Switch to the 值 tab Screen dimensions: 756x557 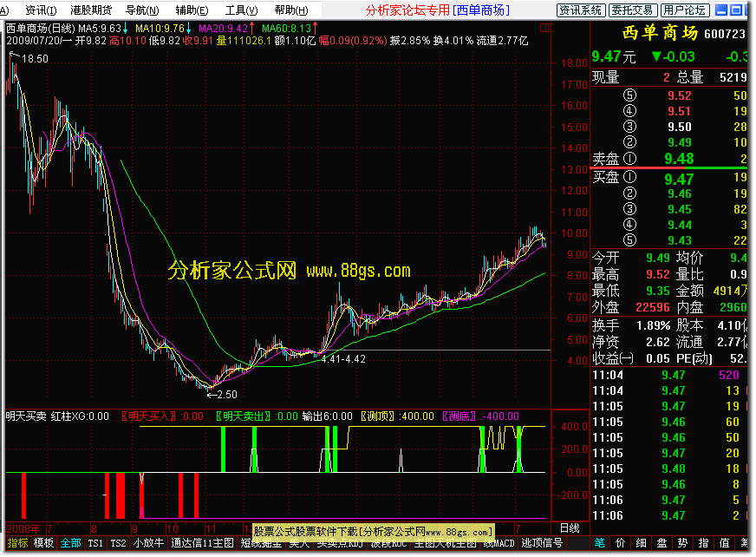pyautogui.click(x=724, y=543)
